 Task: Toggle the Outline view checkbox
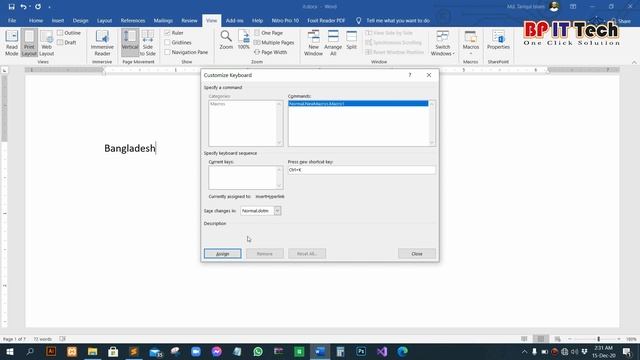(60, 33)
